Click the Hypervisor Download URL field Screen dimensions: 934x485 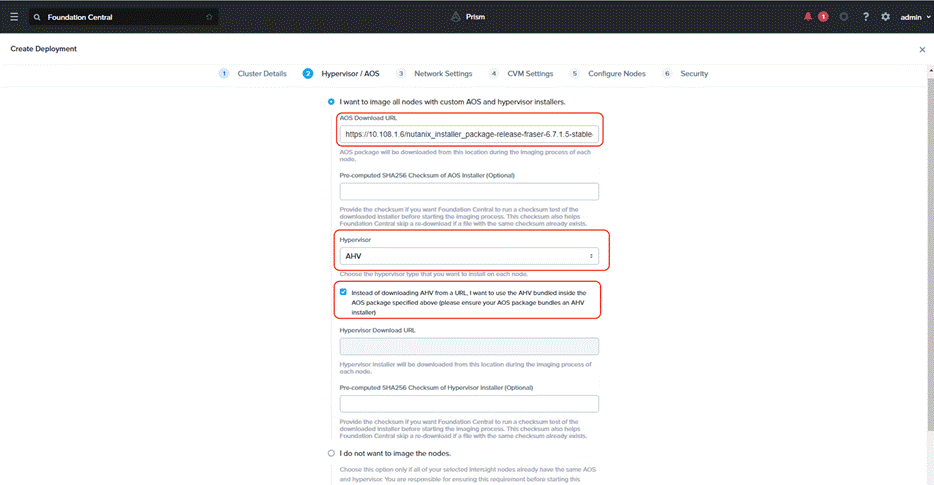pyautogui.click(x=469, y=346)
